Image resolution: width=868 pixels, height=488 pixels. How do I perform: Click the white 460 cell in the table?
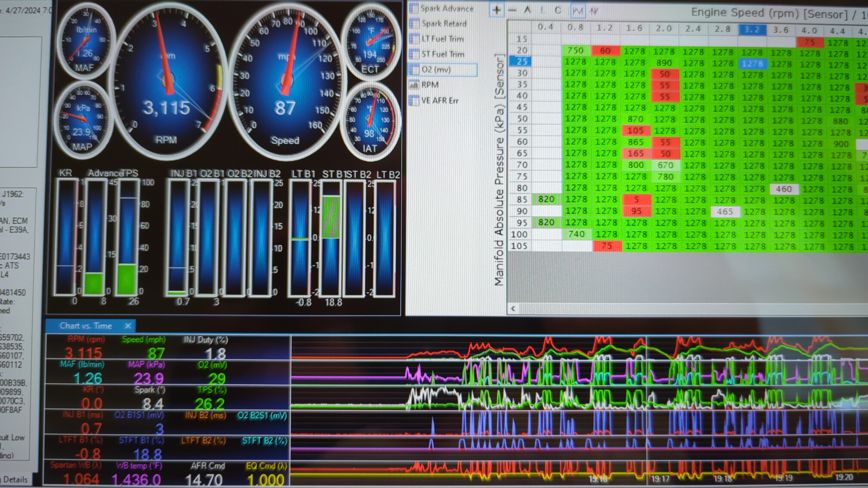[x=783, y=189]
